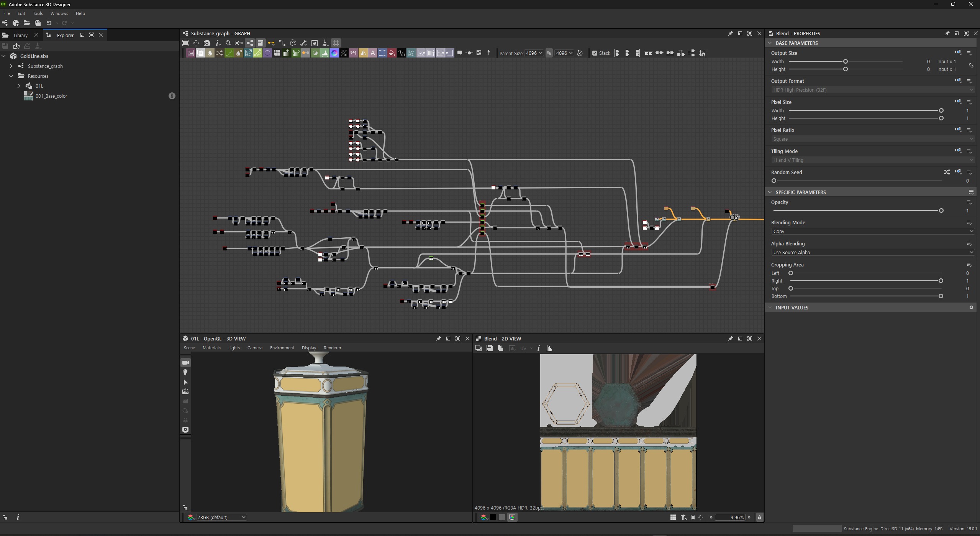
Task: Toggle the zoom lock in 2D view
Action: (x=759, y=517)
